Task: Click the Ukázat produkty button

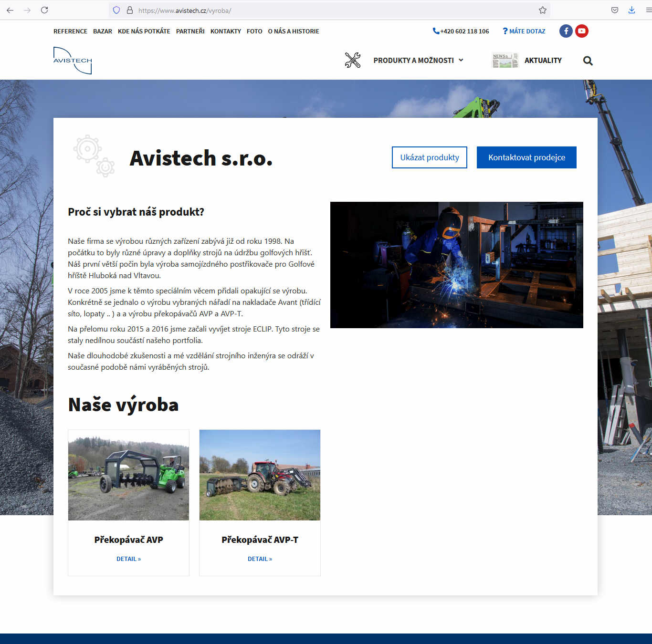Action: point(430,157)
